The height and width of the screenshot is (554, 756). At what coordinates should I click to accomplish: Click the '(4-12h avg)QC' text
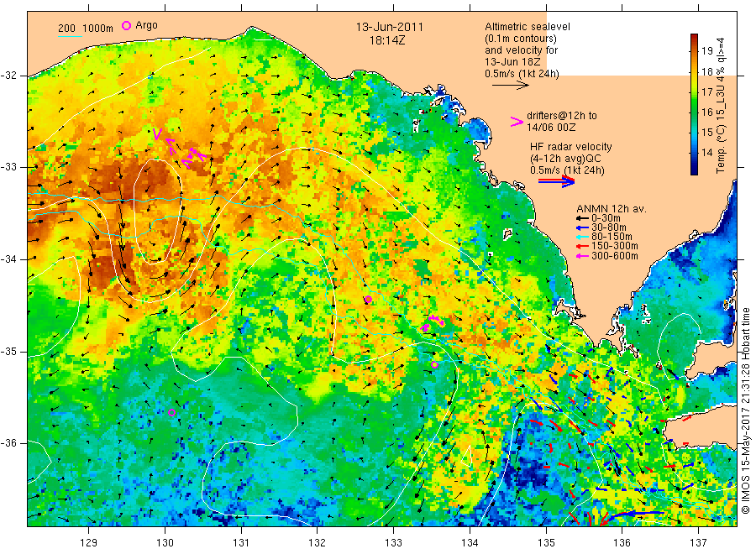click(565, 159)
